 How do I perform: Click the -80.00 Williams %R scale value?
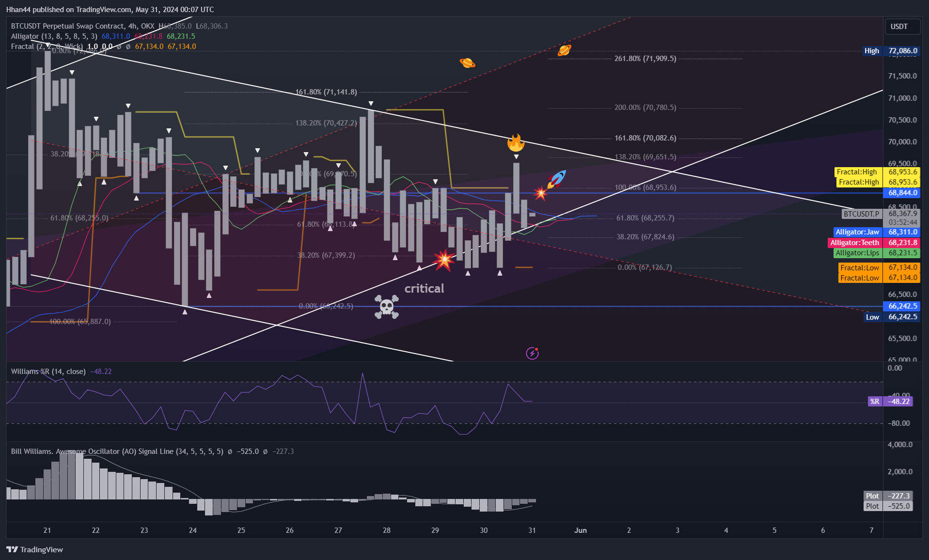(x=898, y=423)
